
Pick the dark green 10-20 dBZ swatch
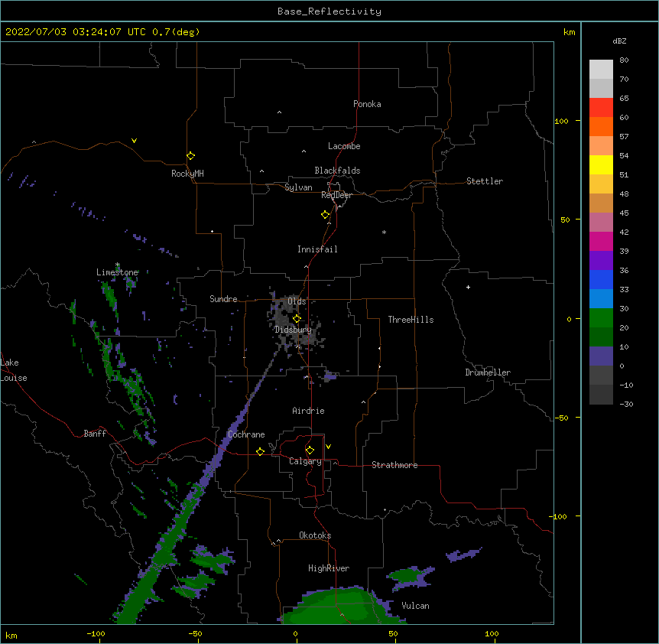tap(601, 337)
